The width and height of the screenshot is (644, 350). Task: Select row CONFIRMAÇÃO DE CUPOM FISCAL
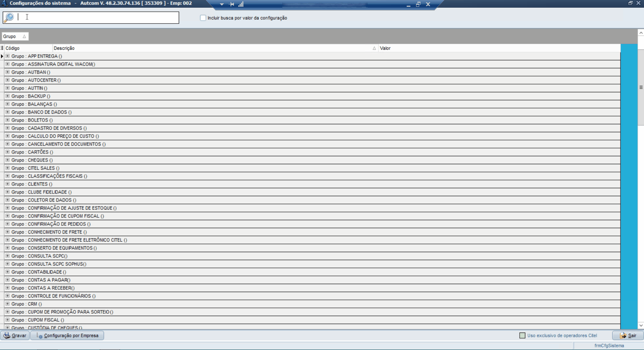(313, 216)
